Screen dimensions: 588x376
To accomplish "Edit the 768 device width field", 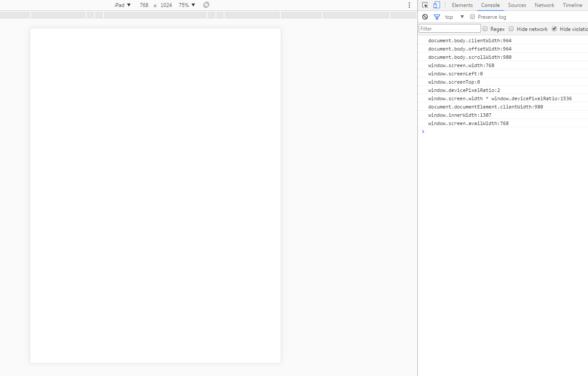I will coord(144,5).
